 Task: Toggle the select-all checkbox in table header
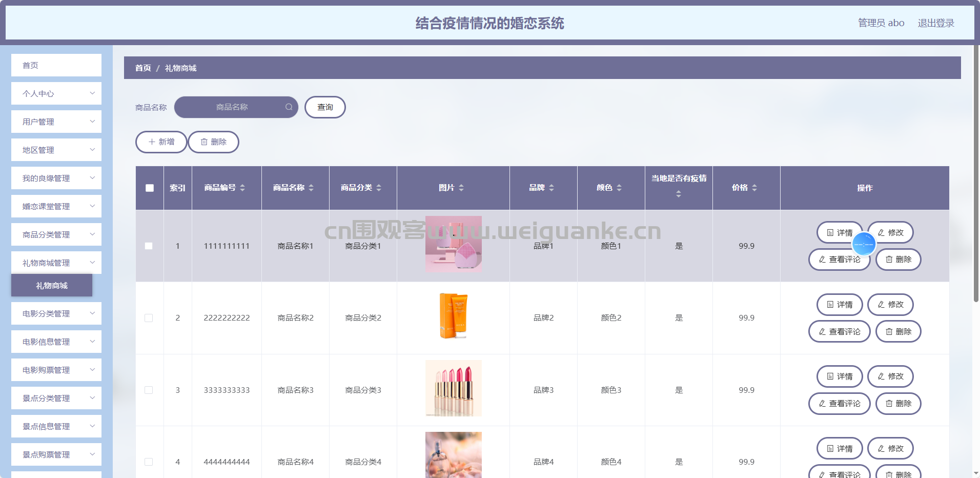[150, 188]
